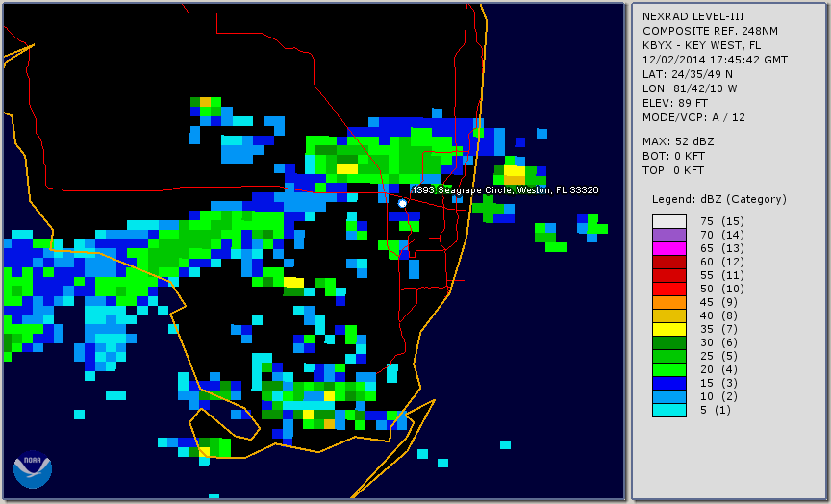
Task: Select the 75 dBZ white legend swatch
Action: coord(669,221)
